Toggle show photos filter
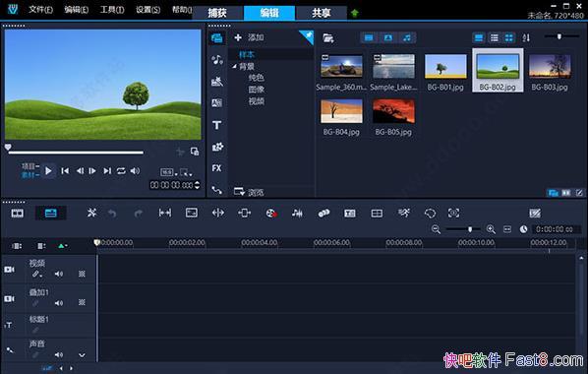The height and width of the screenshot is (374, 588). coord(388,37)
